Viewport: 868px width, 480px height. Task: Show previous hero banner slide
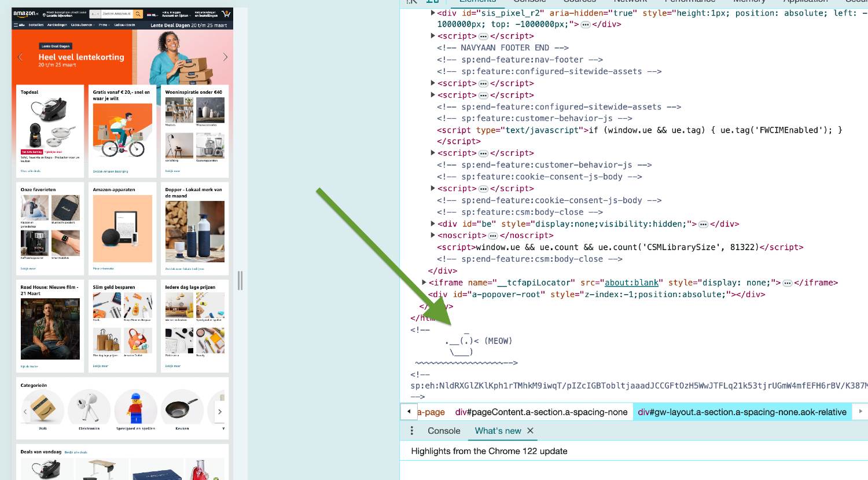[20, 57]
